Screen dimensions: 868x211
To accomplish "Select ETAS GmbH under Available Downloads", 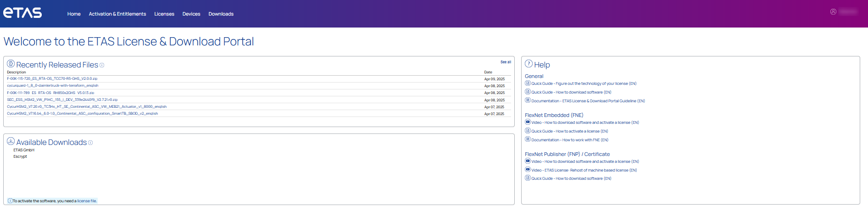I will pos(24,150).
